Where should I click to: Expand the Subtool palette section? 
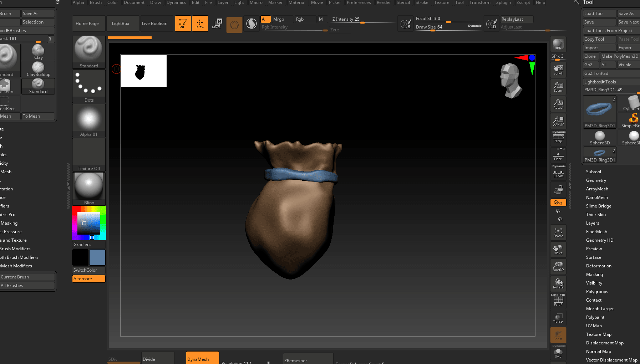click(593, 172)
